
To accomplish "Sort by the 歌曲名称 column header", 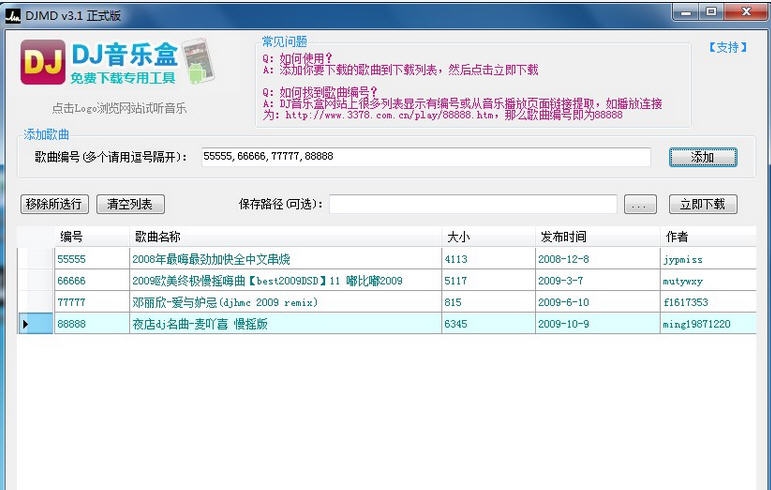I will tap(285, 237).
